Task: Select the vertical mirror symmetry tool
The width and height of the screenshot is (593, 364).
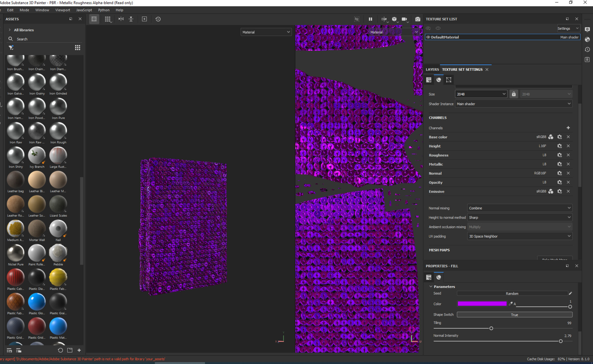Action: [x=131, y=19]
